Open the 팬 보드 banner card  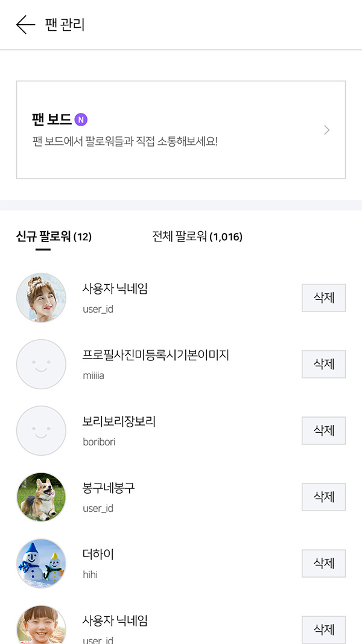[x=180, y=130]
